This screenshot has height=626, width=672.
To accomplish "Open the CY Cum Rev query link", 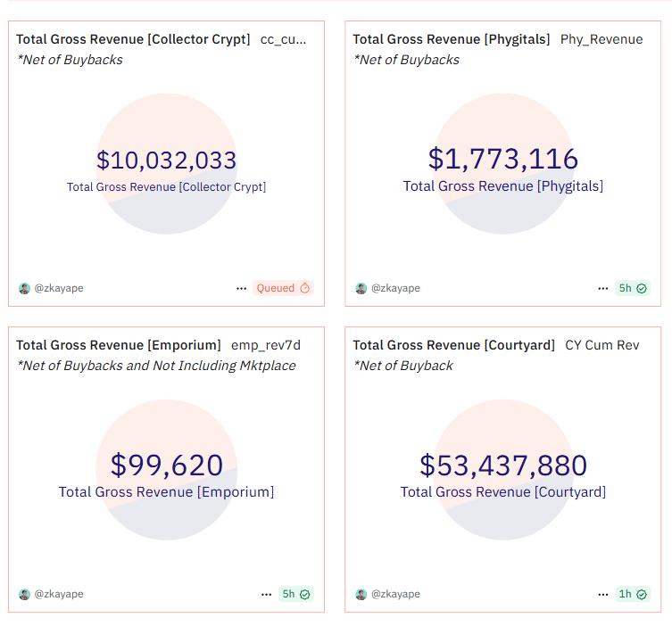I will pos(602,345).
